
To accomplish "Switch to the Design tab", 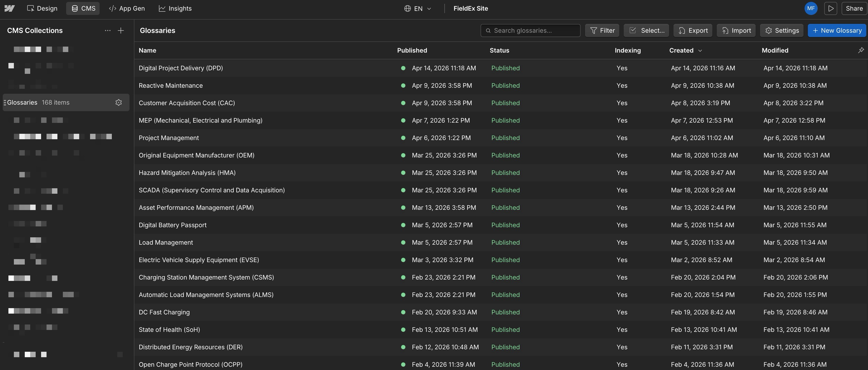I will click(x=42, y=8).
